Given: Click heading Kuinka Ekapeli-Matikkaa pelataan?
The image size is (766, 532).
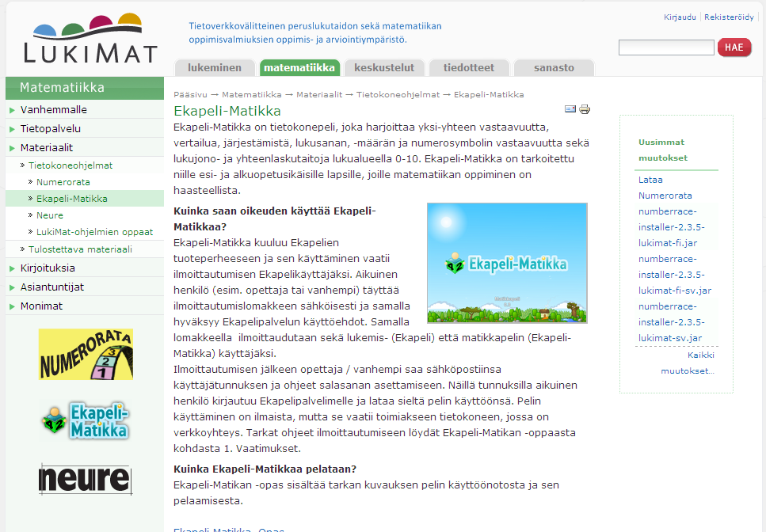Looking at the screenshot, I should [x=265, y=469].
